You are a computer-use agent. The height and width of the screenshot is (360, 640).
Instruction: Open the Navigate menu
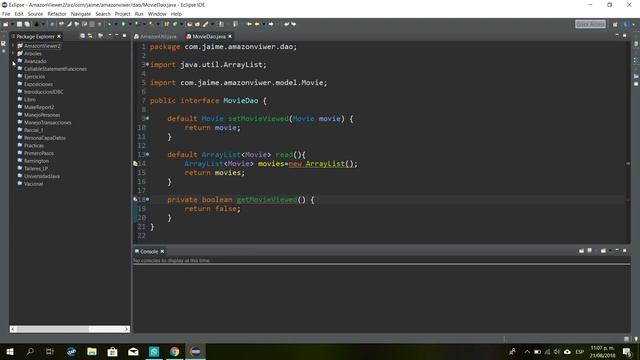tap(81, 14)
